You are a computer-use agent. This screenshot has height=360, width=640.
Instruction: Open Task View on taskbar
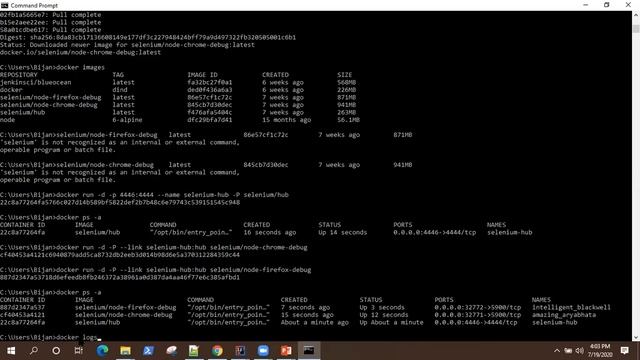78,351
